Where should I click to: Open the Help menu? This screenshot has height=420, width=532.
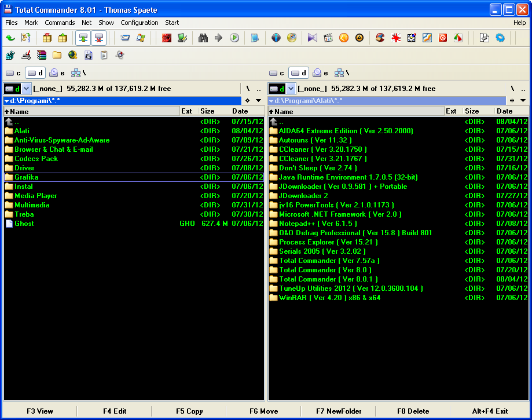click(519, 23)
